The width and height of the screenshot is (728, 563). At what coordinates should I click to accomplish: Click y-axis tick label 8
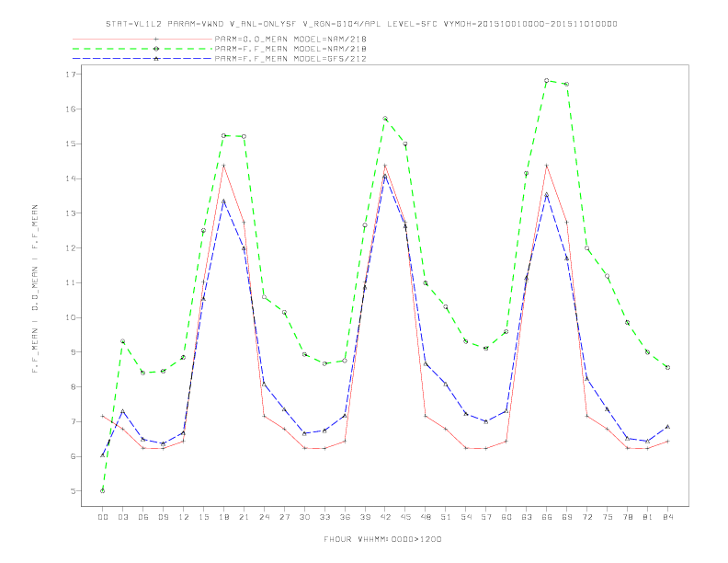tap(74, 387)
